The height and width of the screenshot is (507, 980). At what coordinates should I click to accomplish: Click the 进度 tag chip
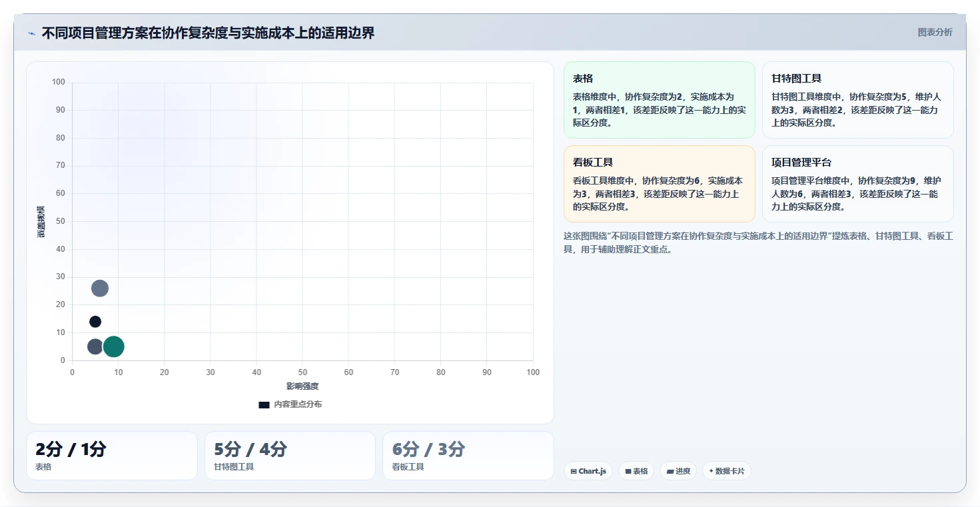click(678, 471)
